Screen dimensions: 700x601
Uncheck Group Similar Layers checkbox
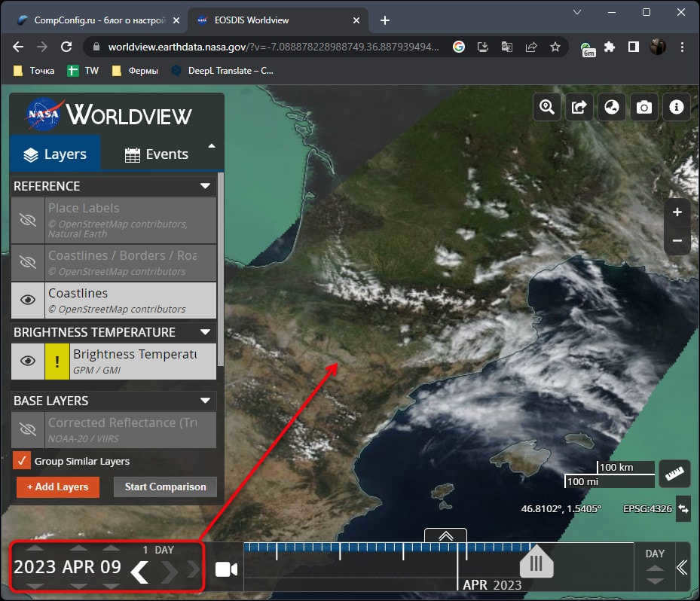(21, 460)
